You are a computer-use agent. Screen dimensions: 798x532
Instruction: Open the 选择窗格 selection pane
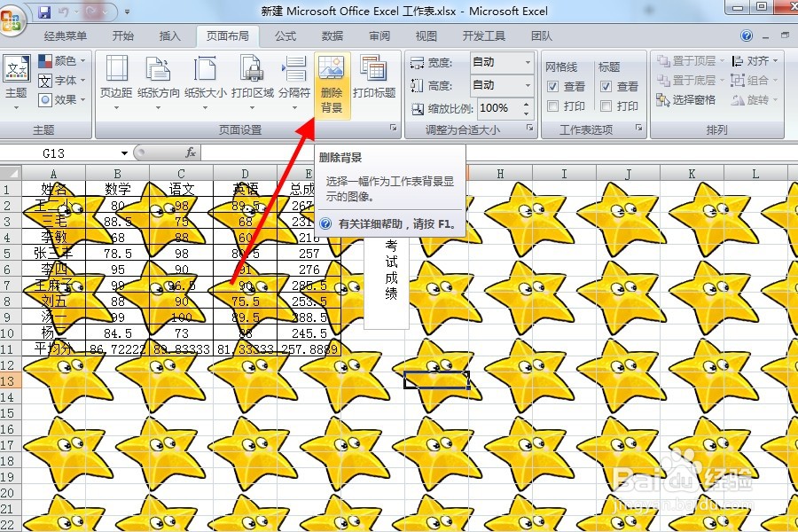pos(686,100)
